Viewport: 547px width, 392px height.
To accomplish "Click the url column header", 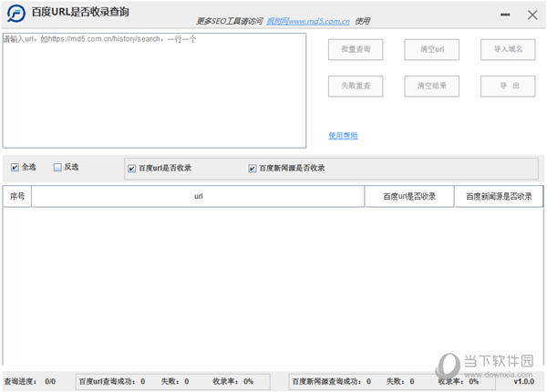I will (198, 196).
